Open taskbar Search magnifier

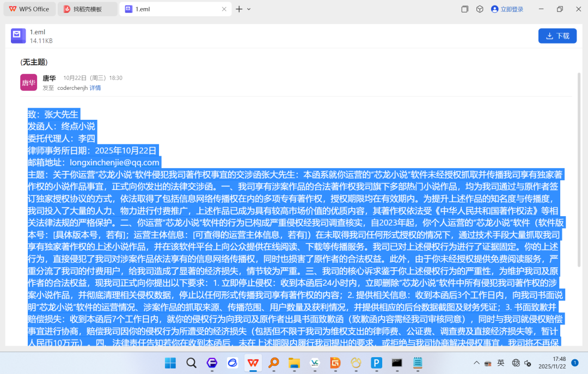point(191,363)
